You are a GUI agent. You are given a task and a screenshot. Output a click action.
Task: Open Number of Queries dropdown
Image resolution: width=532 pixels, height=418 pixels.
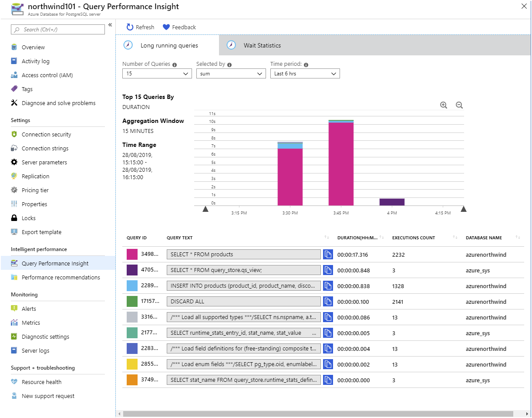157,74
